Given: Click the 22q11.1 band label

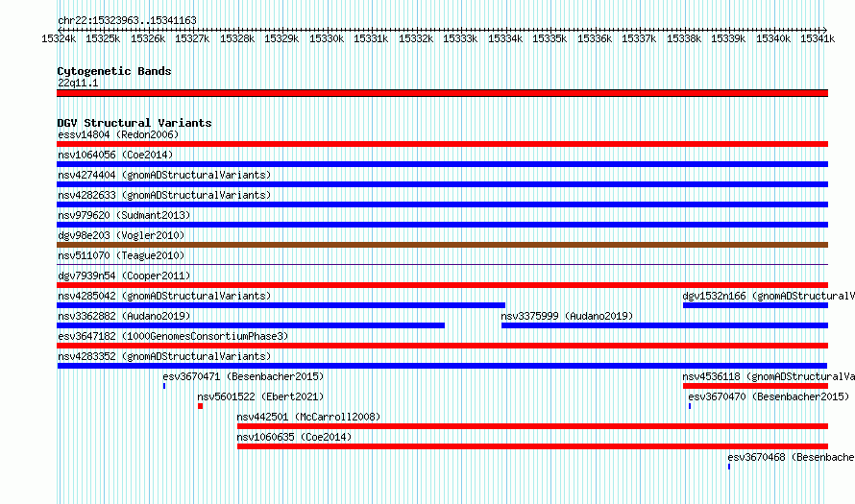Looking at the screenshot, I should [x=78, y=83].
